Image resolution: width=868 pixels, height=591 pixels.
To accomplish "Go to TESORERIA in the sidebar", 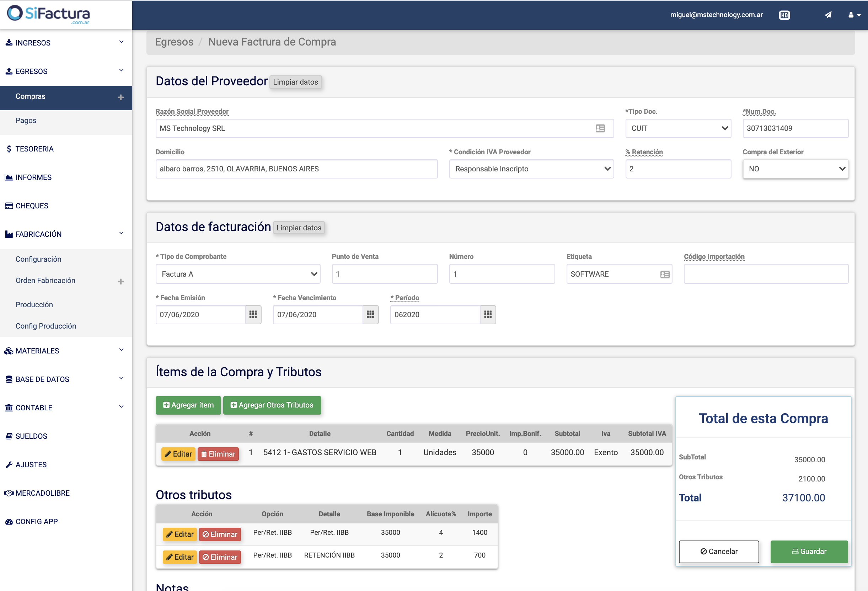I will (x=34, y=149).
